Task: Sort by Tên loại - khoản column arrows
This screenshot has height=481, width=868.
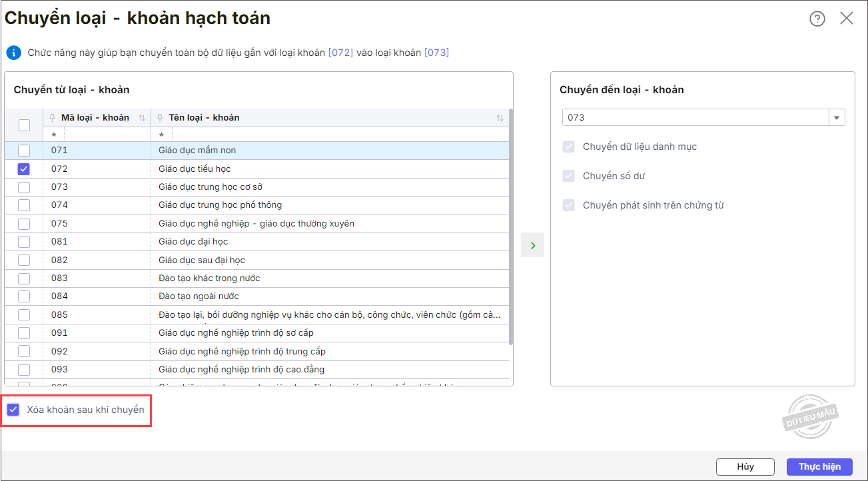Action: tap(500, 118)
